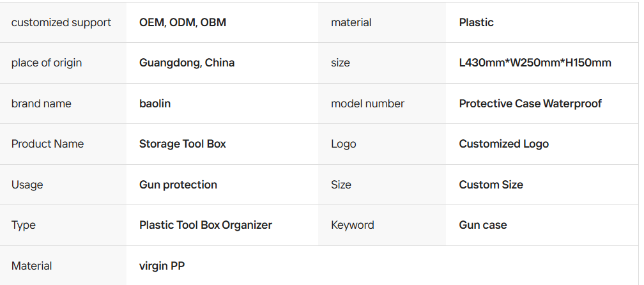The width and height of the screenshot is (644, 285).
Task: Click the 'Plastic' material value
Action: [477, 22]
